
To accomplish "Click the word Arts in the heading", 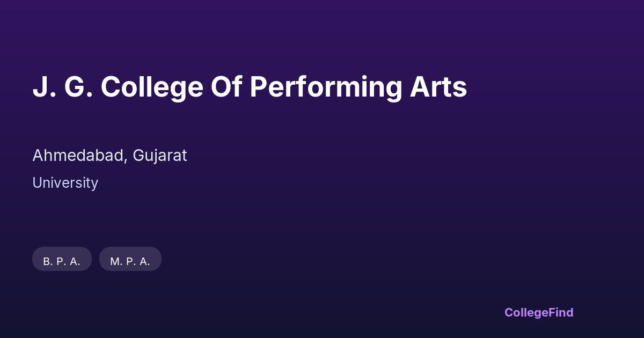I will 438,87.
